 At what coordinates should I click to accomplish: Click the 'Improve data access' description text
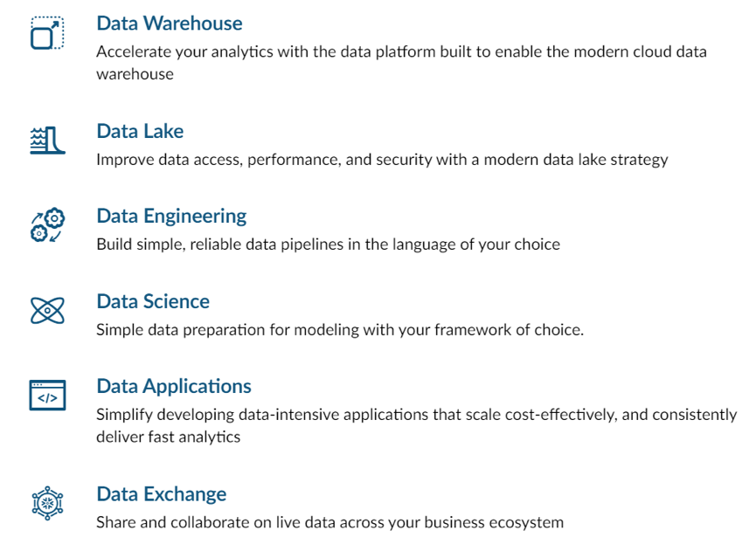pyautogui.click(x=382, y=160)
